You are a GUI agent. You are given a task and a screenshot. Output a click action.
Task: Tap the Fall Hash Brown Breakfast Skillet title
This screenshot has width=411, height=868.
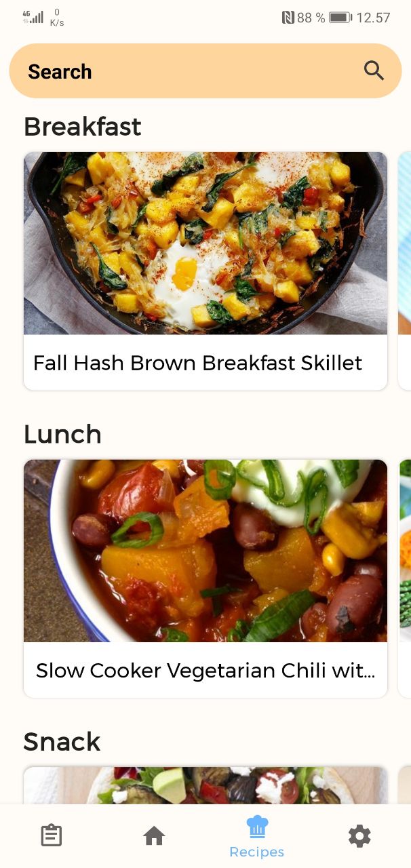pos(198,363)
